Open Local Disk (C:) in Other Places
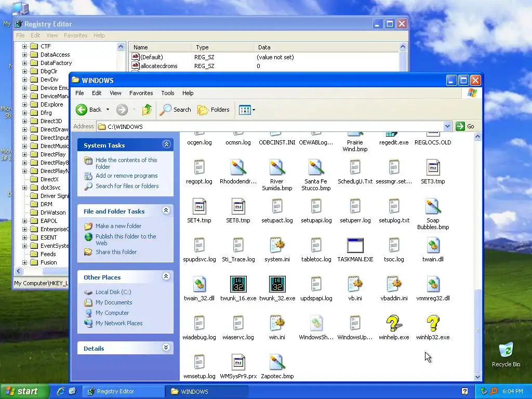Image resolution: width=532 pixels, height=399 pixels. pos(113,292)
